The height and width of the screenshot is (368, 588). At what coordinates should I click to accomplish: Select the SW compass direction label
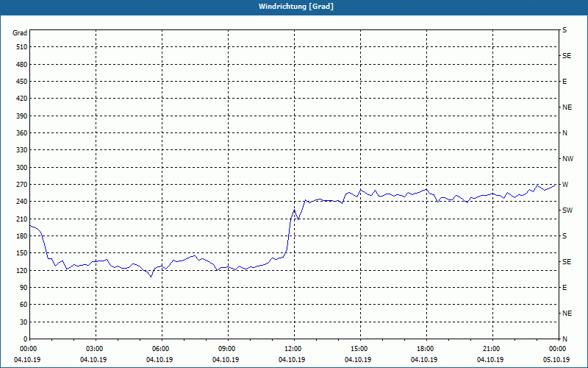(x=567, y=210)
